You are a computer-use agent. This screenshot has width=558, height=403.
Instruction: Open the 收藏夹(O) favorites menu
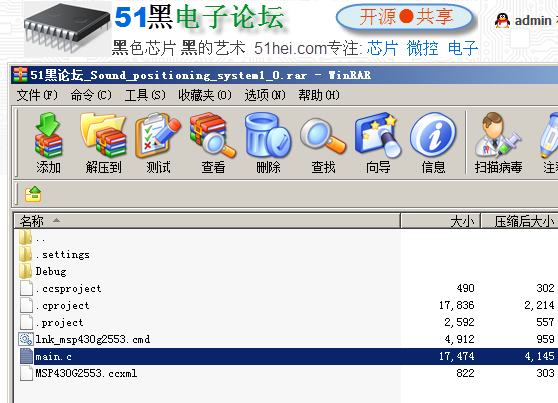[205, 95]
